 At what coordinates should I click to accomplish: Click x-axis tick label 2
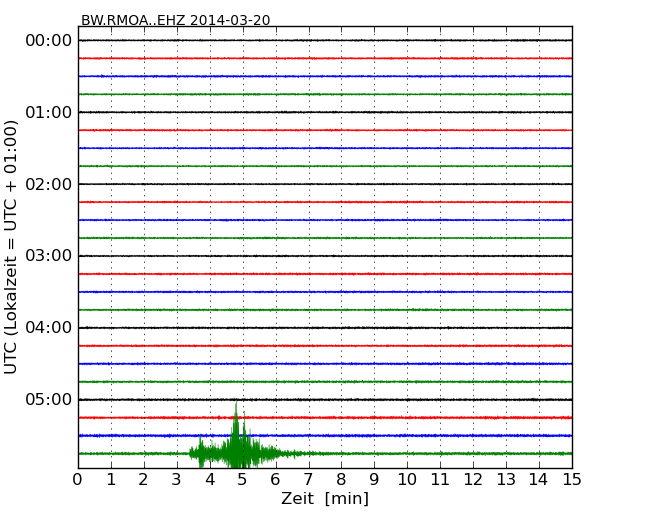coord(144,480)
